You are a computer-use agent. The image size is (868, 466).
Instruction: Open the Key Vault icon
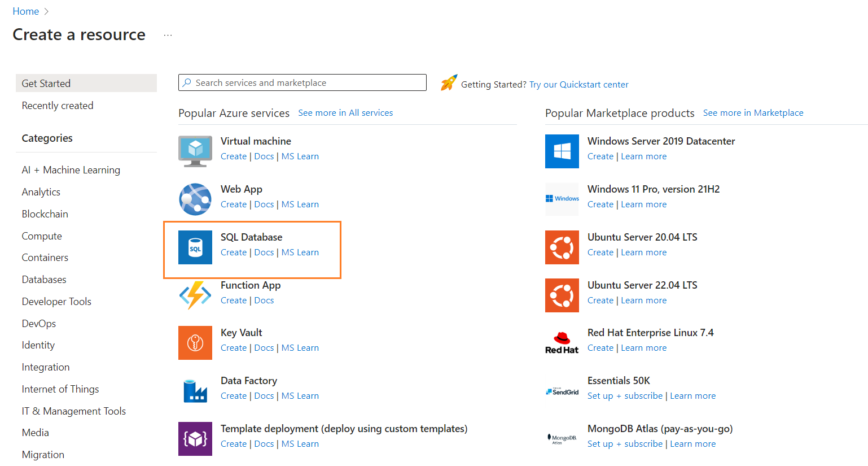(195, 343)
